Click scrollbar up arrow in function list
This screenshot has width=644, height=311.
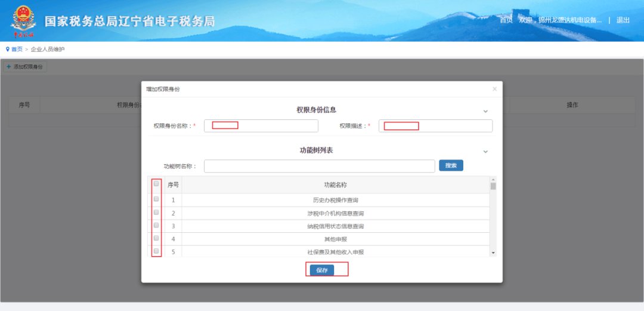(x=493, y=180)
